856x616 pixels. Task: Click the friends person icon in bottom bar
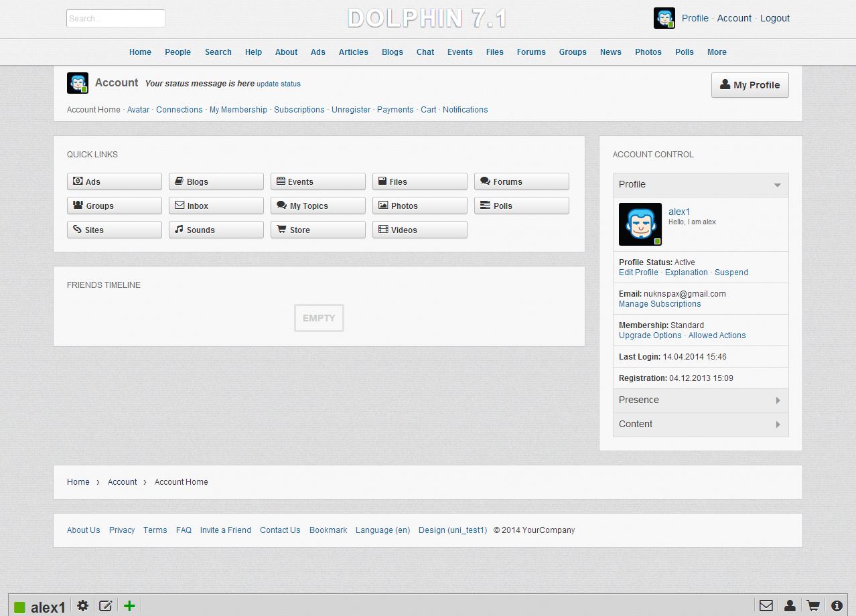coord(790,605)
